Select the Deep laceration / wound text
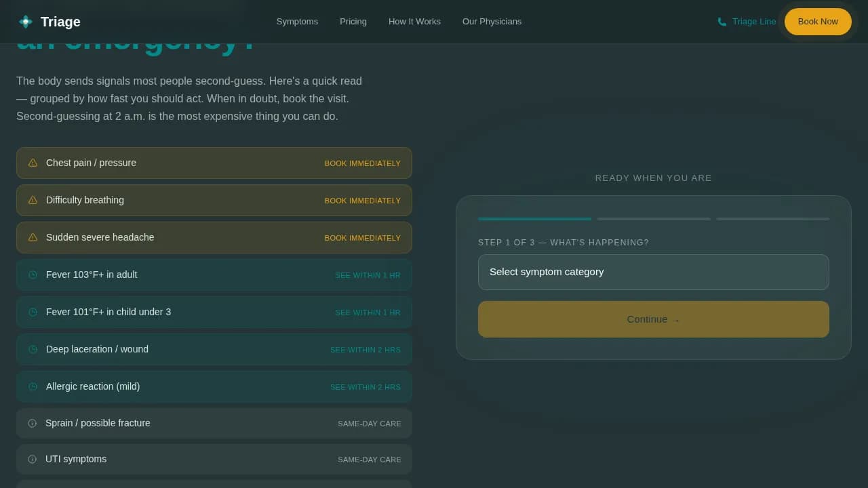 pyautogui.click(x=97, y=349)
